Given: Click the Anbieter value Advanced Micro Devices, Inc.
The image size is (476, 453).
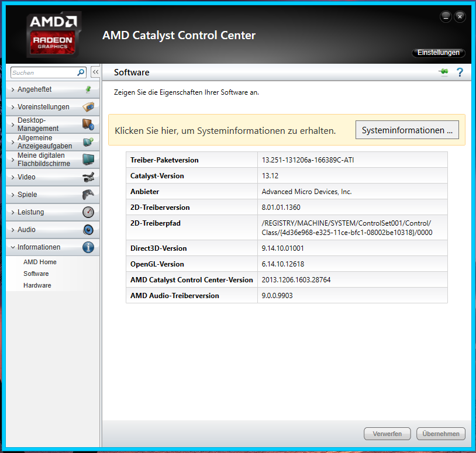Looking at the screenshot, I should click(x=306, y=192).
